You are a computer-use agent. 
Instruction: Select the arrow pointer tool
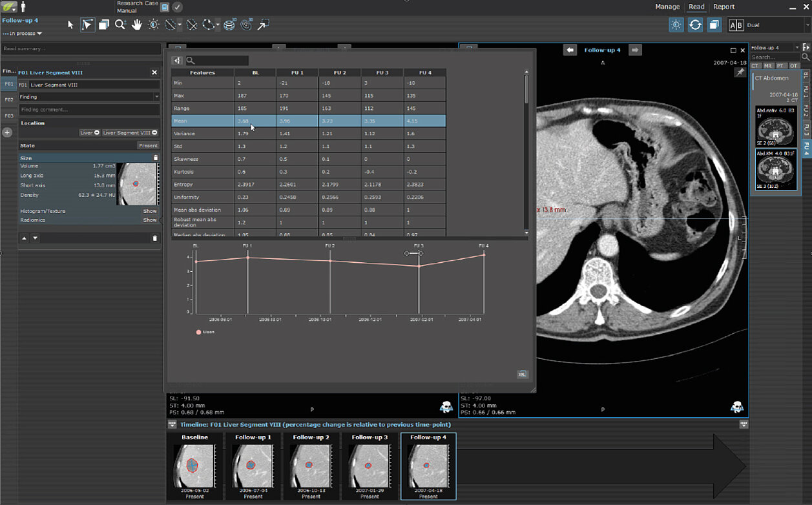(x=71, y=25)
